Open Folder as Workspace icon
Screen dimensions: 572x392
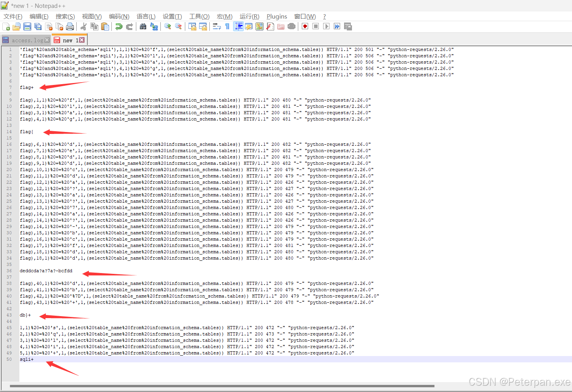(x=281, y=26)
